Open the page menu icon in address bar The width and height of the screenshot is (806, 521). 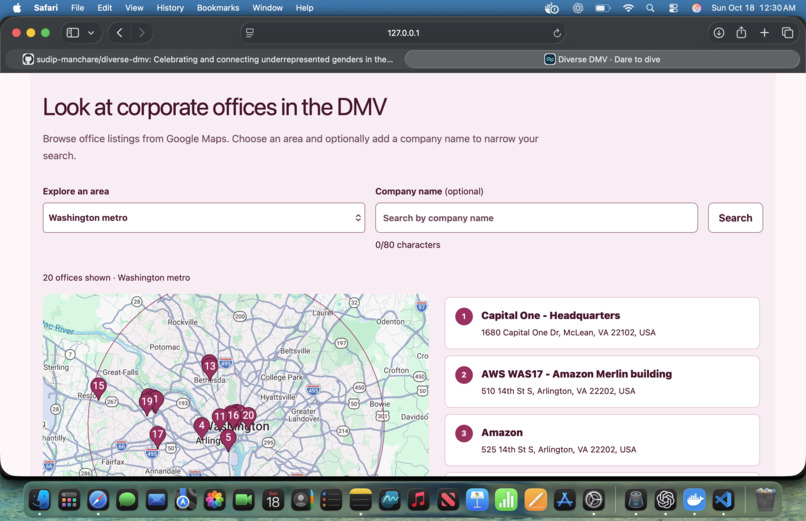[x=250, y=33]
